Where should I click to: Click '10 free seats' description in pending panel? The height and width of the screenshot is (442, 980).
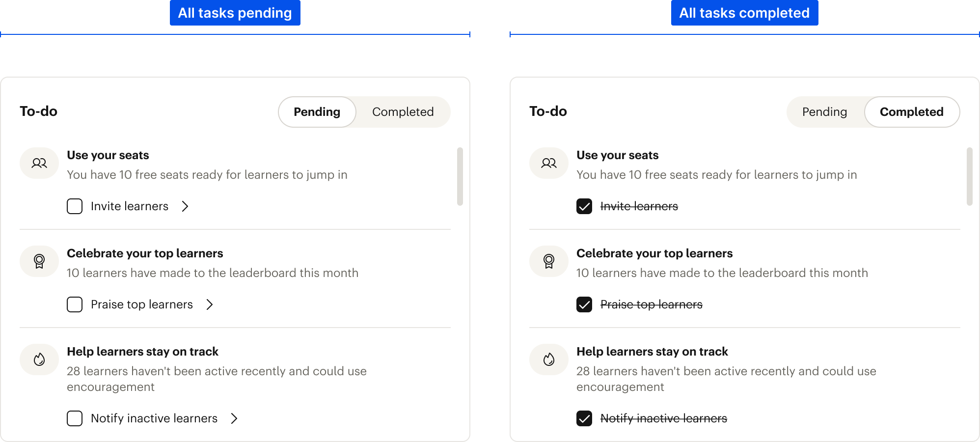pyautogui.click(x=207, y=175)
